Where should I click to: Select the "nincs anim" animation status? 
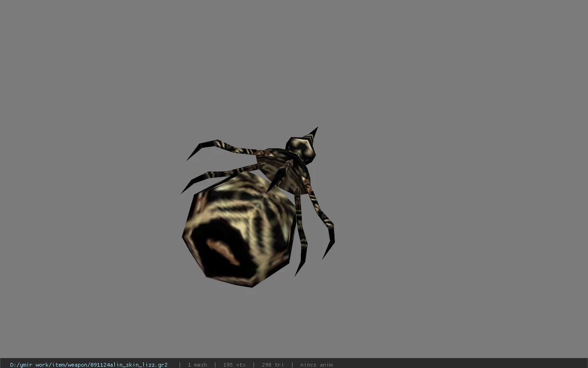[317, 365]
